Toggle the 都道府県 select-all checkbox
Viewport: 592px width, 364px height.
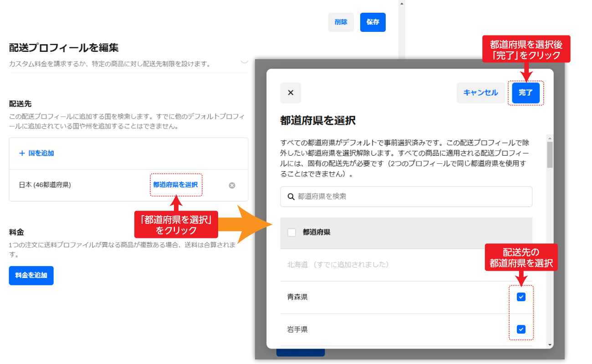[291, 233]
